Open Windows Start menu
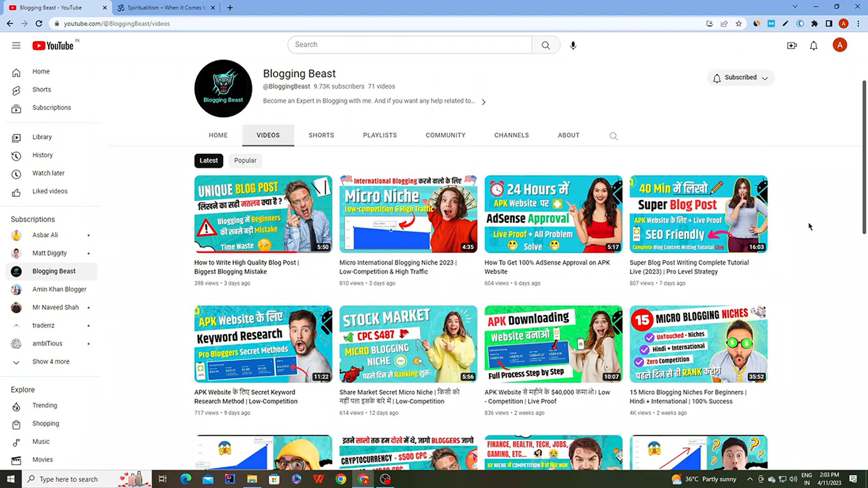868x488 pixels. 10,479
